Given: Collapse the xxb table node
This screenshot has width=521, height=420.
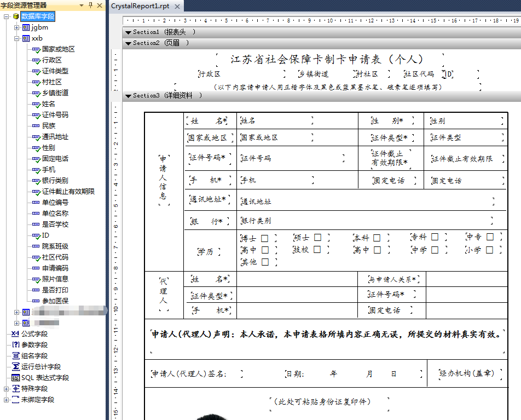Looking at the screenshot, I should [16, 38].
